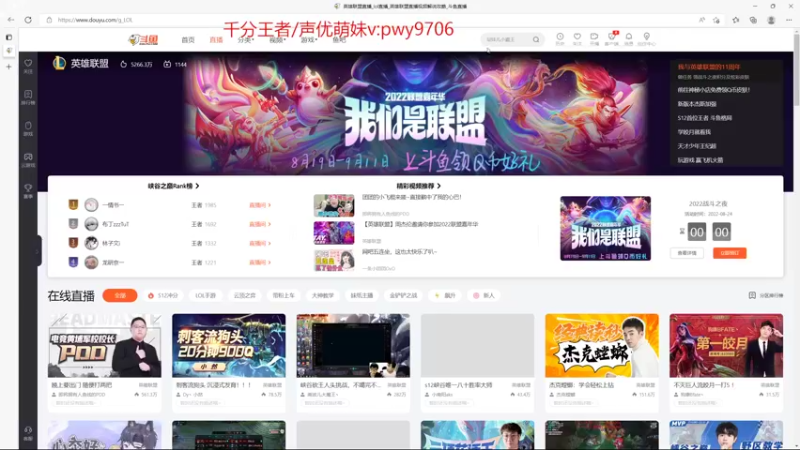Select the LOL手游 filter tab

pos(206,295)
